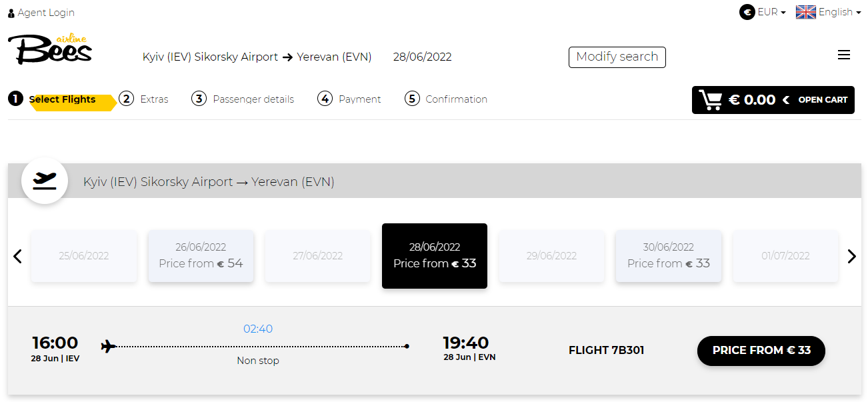Show next dates with right arrow

point(851,256)
